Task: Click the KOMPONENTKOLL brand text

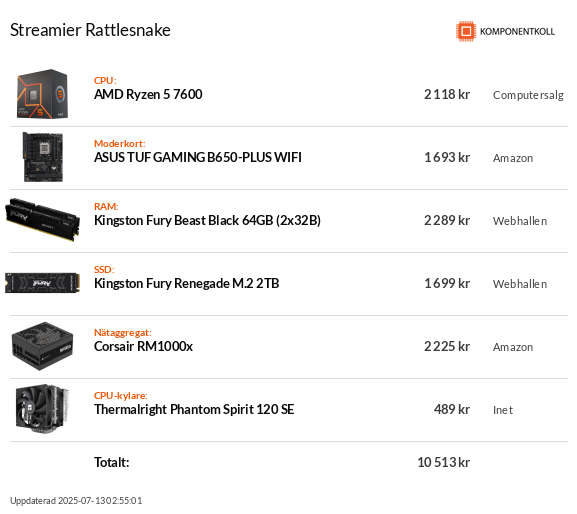Action: (x=517, y=32)
